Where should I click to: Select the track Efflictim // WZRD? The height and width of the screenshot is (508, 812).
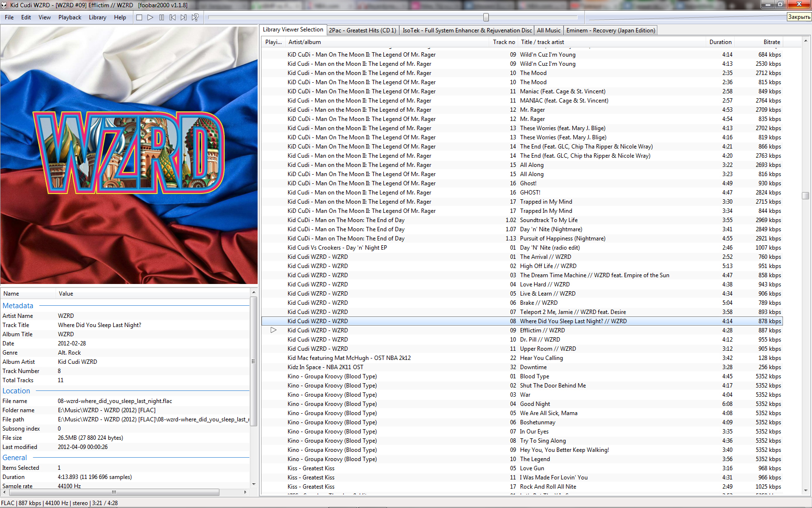click(522, 330)
